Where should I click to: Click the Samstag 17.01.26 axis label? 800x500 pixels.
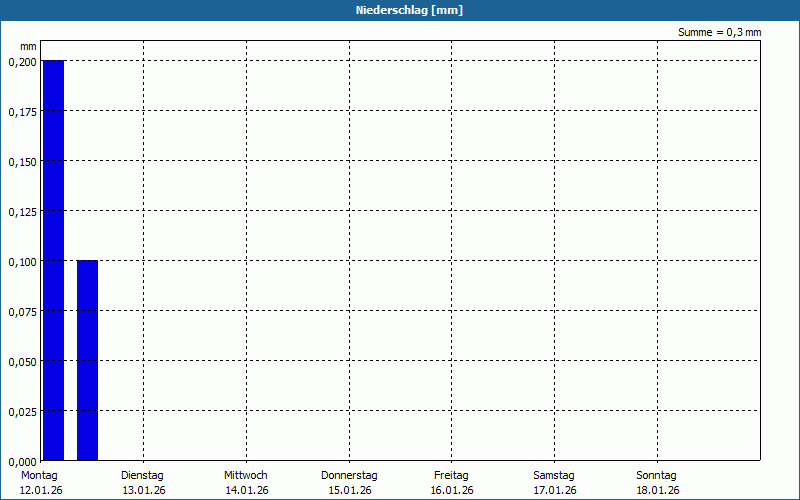(x=555, y=483)
